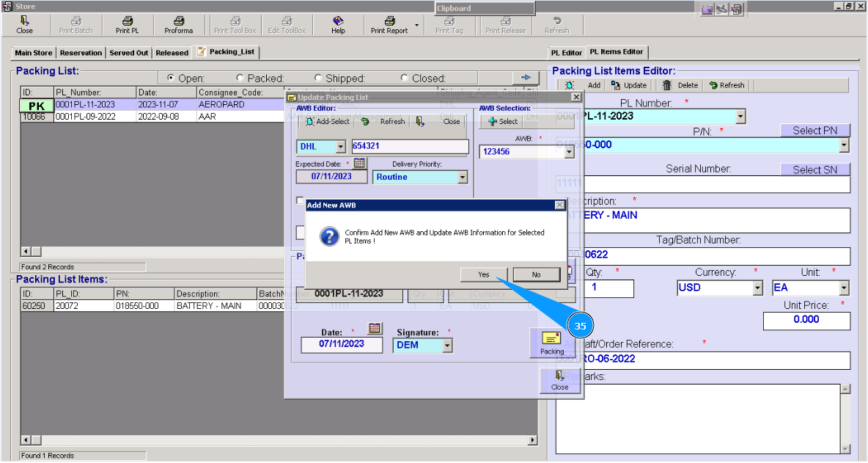Expand the Delivery Priority Routine dropdown
This screenshot has width=868, height=463.
pos(463,178)
